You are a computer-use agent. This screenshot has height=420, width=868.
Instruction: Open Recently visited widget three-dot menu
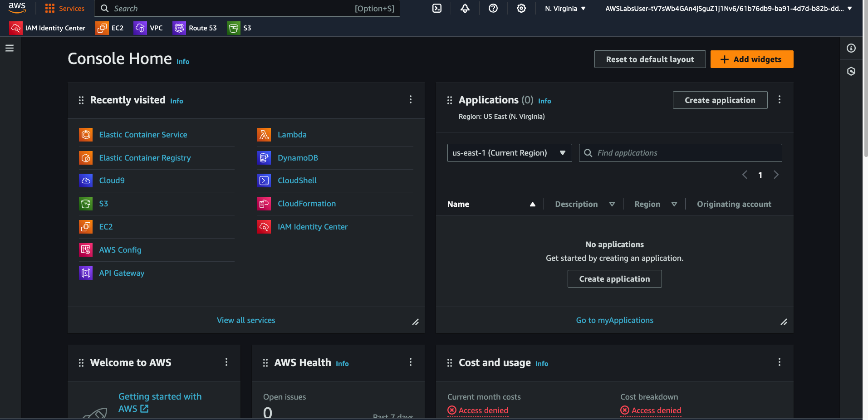[x=411, y=100]
